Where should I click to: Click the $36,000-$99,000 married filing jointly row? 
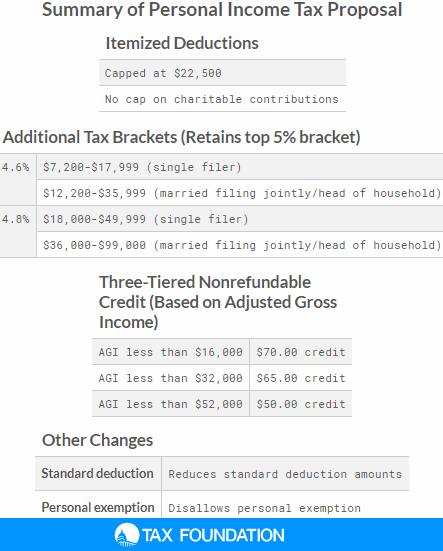(x=240, y=245)
